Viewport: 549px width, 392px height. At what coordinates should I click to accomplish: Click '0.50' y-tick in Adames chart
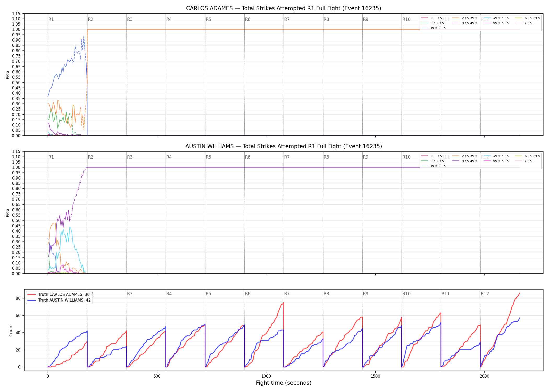(16, 83)
